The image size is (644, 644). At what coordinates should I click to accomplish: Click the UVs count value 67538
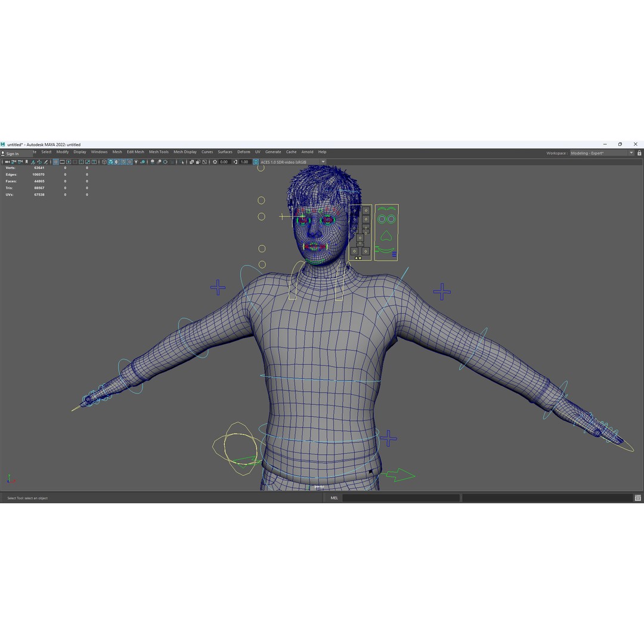[x=39, y=194]
